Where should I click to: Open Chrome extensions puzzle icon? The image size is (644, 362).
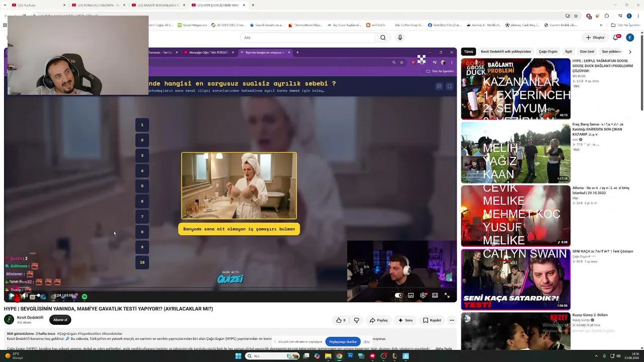click(607, 16)
